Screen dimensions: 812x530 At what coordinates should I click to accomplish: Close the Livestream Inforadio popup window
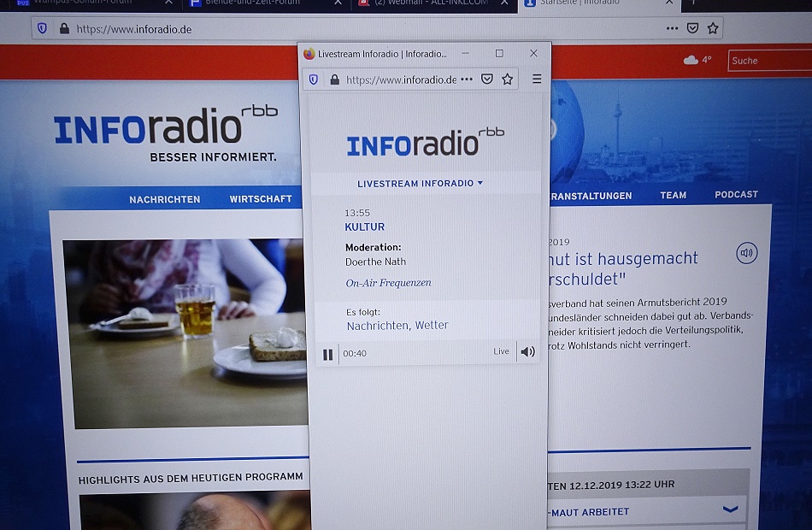pos(533,53)
